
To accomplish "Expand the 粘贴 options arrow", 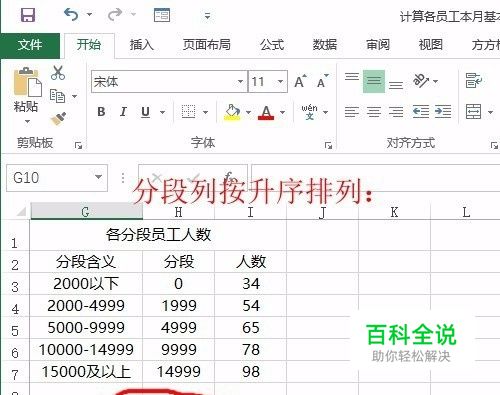I will point(27,121).
